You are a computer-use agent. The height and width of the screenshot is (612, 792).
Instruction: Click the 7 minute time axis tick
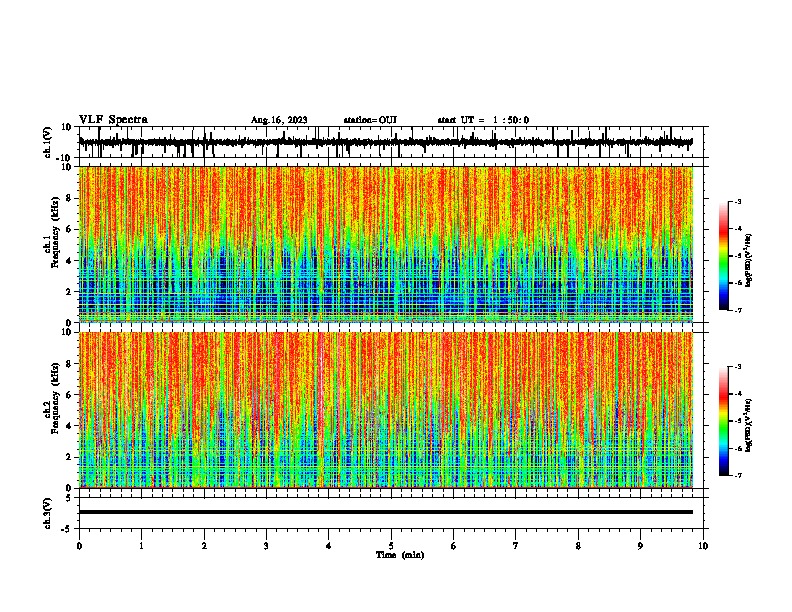tap(516, 546)
